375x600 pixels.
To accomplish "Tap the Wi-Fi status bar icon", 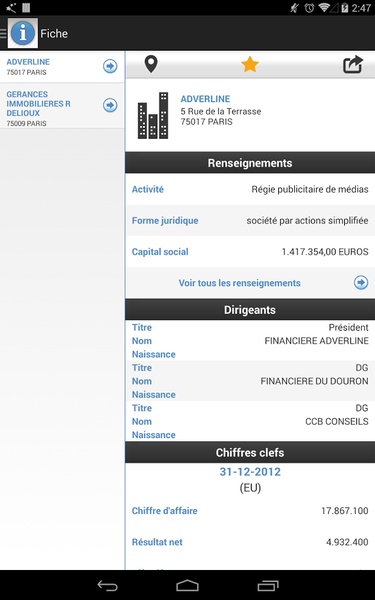I will click(324, 8).
